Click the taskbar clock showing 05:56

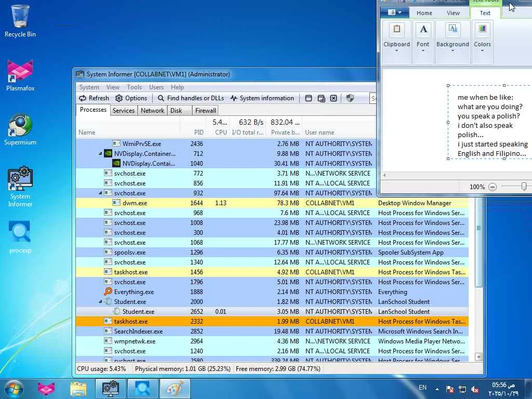[x=503, y=389]
